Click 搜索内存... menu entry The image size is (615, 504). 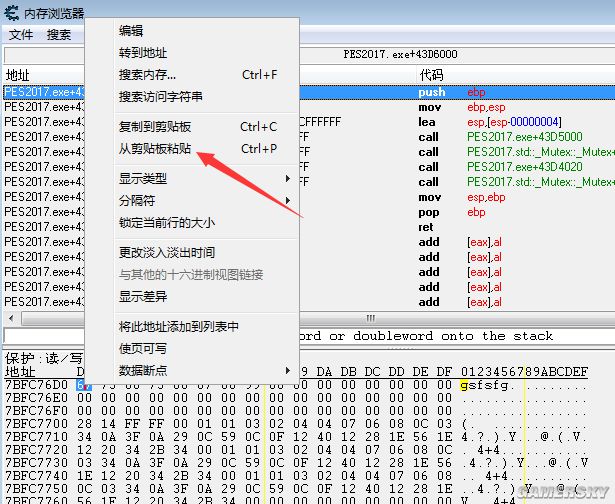pyautogui.click(x=147, y=75)
